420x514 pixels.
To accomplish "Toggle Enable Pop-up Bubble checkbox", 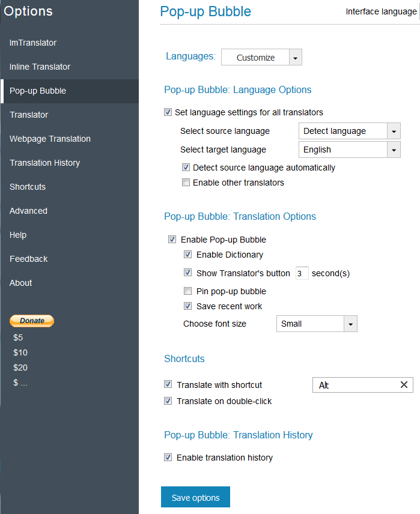I will (172, 240).
